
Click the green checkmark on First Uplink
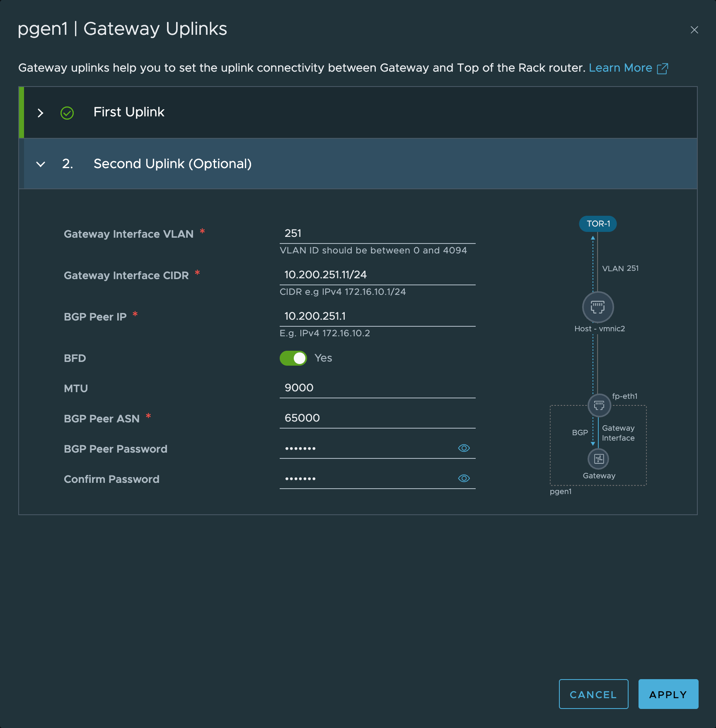click(x=67, y=113)
